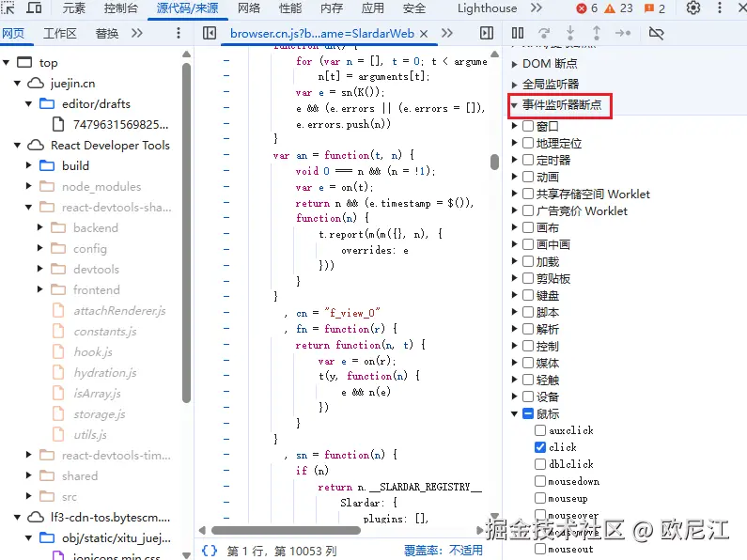
Task: Click the navigator tree vertical scrollbar
Action: pyautogui.click(x=186, y=233)
